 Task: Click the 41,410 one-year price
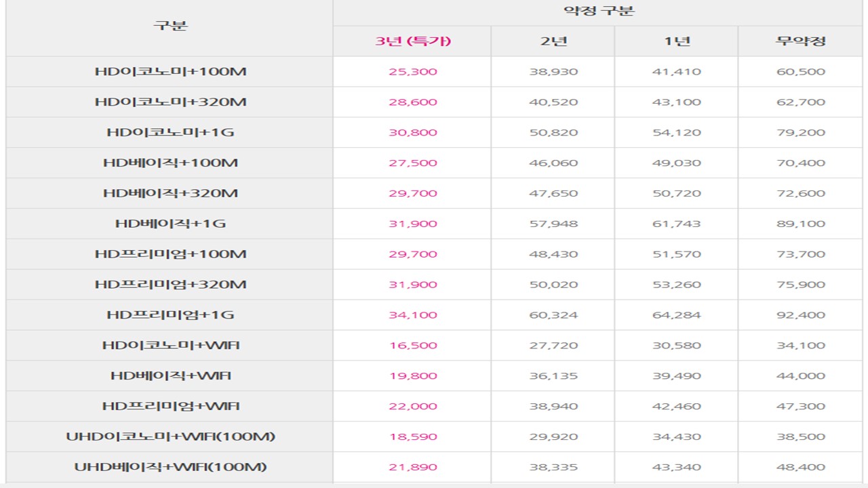(x=677, y=71)
